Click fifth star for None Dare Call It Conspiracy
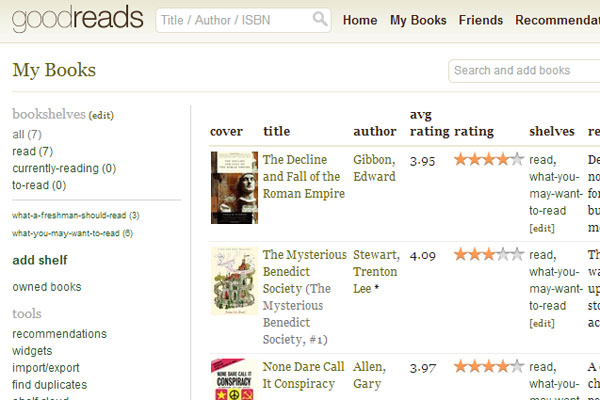 pos(517,366)
